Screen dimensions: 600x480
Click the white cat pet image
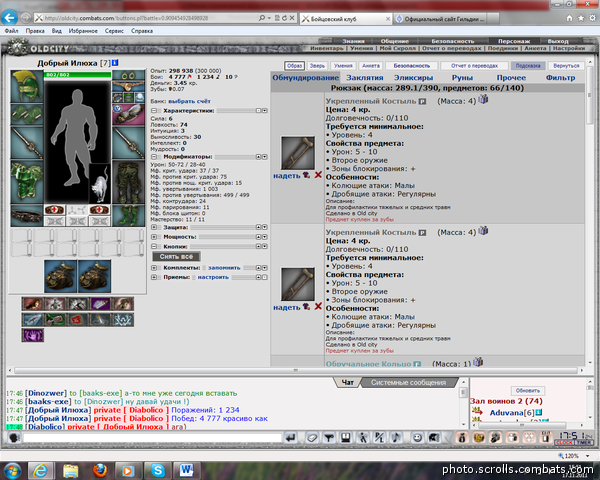[x=100, y=184]
